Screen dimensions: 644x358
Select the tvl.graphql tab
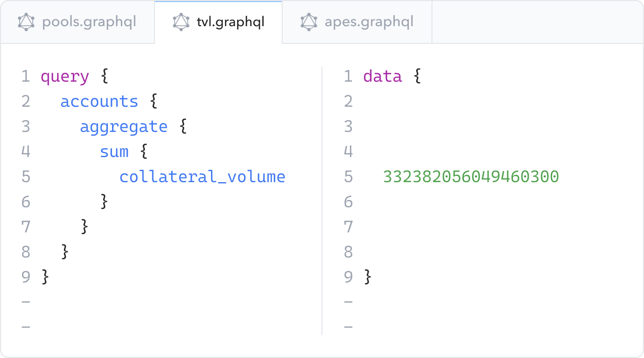[218, 22]
